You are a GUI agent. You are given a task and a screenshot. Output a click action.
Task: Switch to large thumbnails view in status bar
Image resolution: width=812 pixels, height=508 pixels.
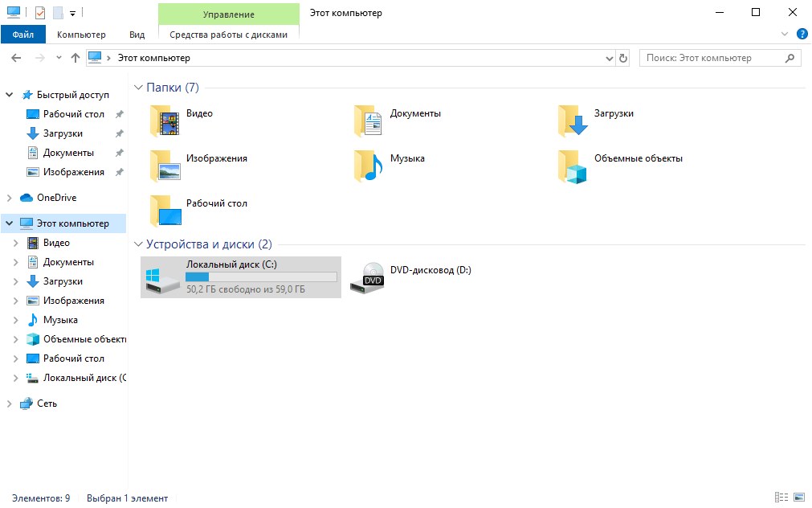click(x=798, y=498)
